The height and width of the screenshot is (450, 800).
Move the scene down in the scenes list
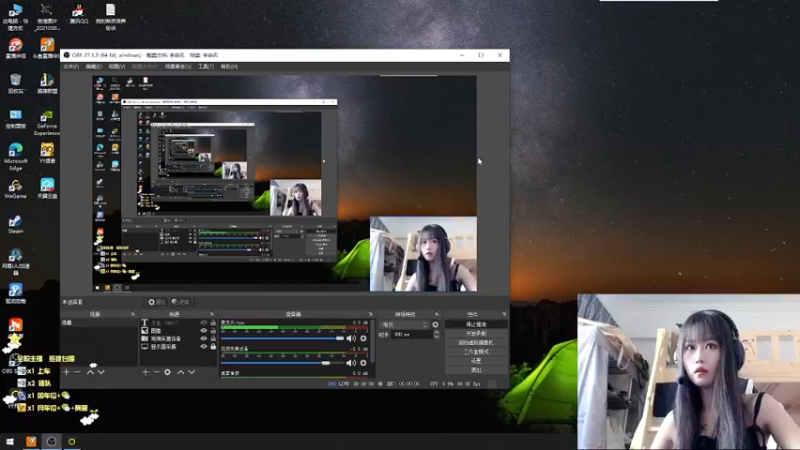[x=101, y=372]
